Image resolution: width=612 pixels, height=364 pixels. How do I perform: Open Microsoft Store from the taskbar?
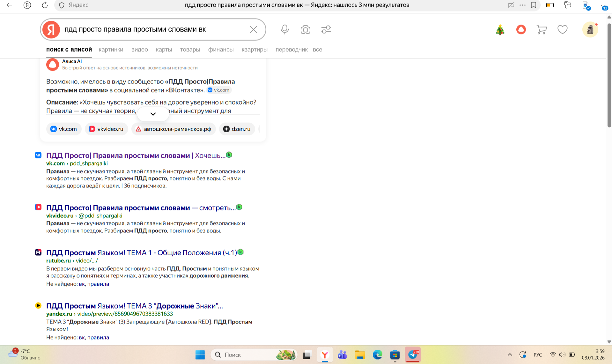pos(395,355)
